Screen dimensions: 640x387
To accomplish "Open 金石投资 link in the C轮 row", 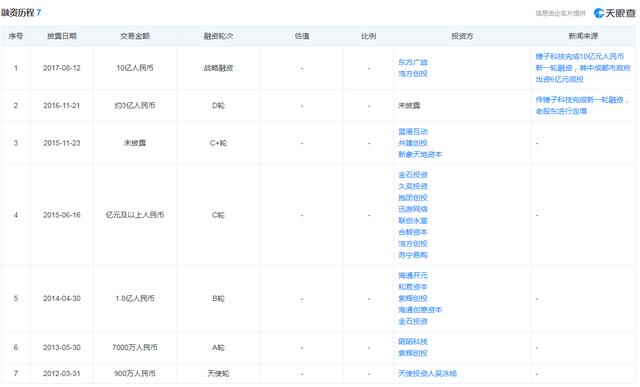I will coord(413,175).
